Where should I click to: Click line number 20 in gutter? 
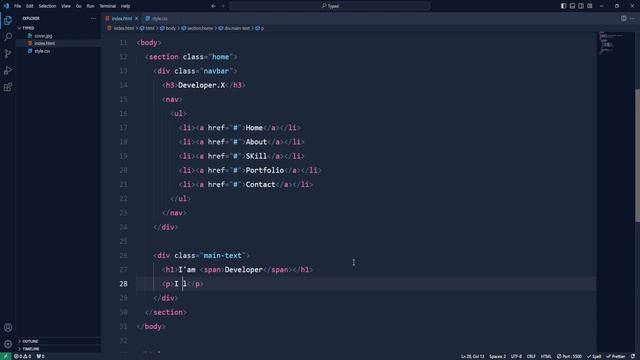(x=123, y=170)
